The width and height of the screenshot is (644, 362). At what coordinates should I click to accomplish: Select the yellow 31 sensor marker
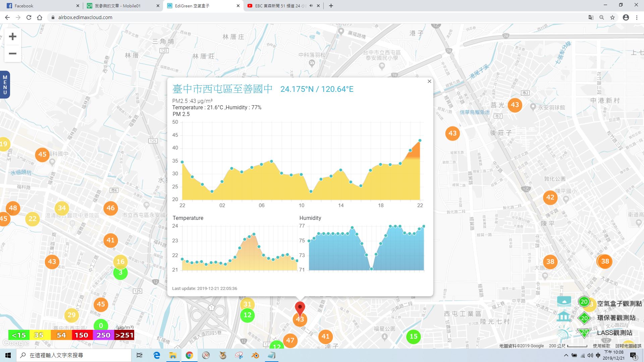pos(247,304)
